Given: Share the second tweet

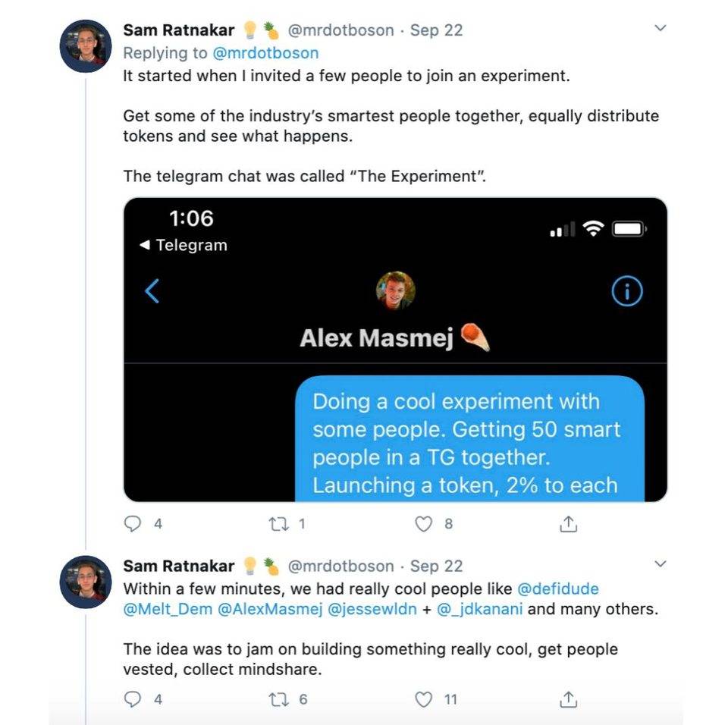Looking at the screenshot, I should (569, 698).
